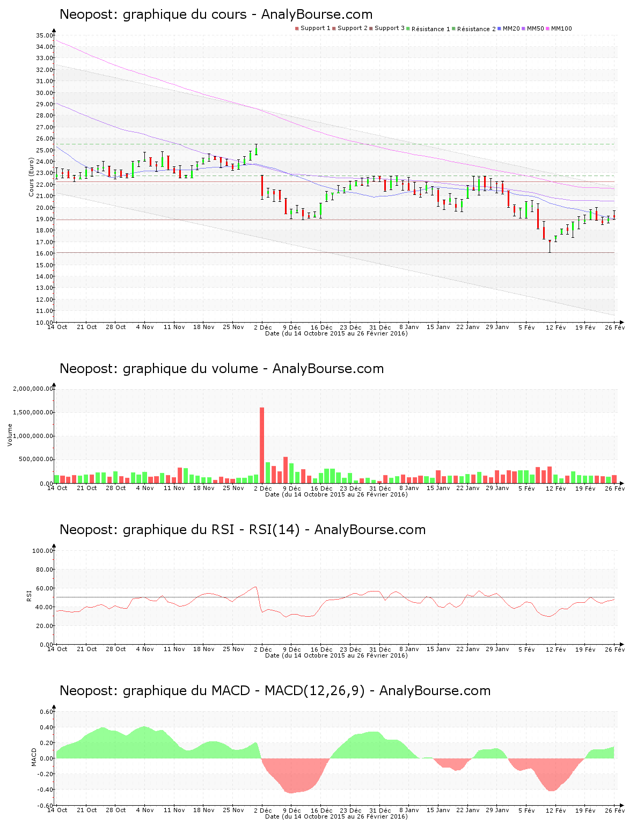Click the Support 2 legend color square
644x832 pixels.
point(334,28)
